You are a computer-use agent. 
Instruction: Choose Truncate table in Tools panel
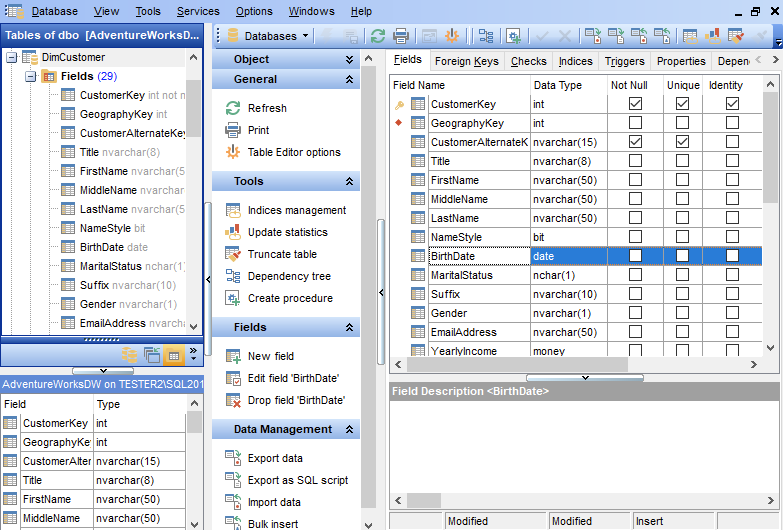click(282, 254)
